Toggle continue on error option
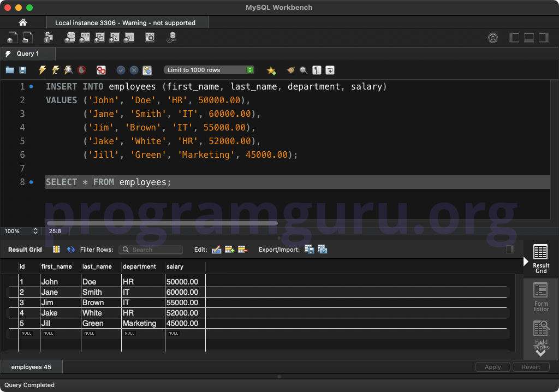 click(101, 70)
